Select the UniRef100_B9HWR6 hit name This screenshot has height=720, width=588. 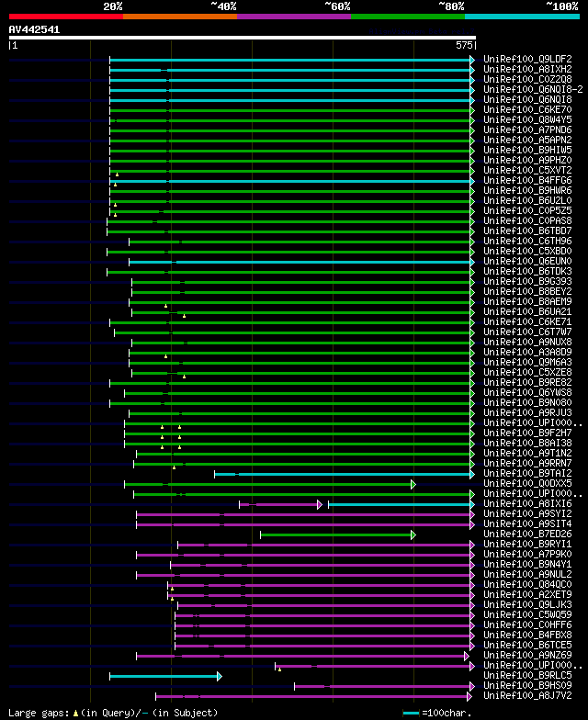click(x=527, y=191)
